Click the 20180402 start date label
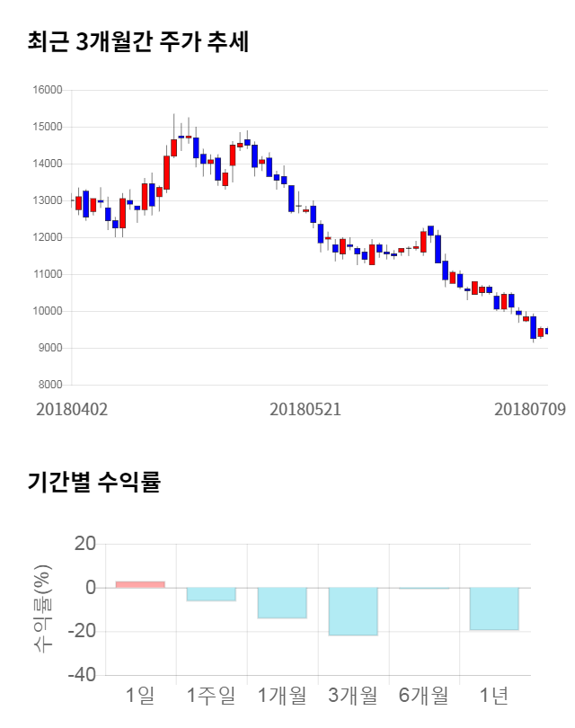The height and width of the screenshot is (728, 575). tap(72, 409)
